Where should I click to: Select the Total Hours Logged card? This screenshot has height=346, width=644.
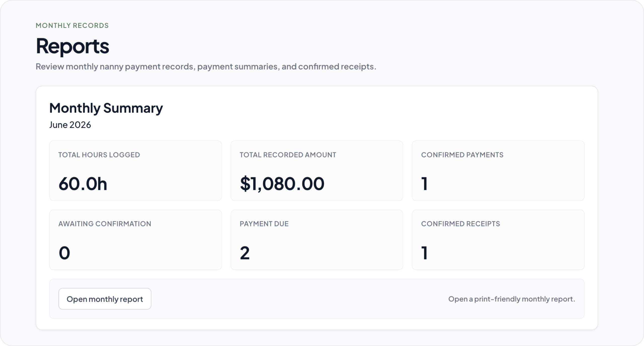pos(135,170)
